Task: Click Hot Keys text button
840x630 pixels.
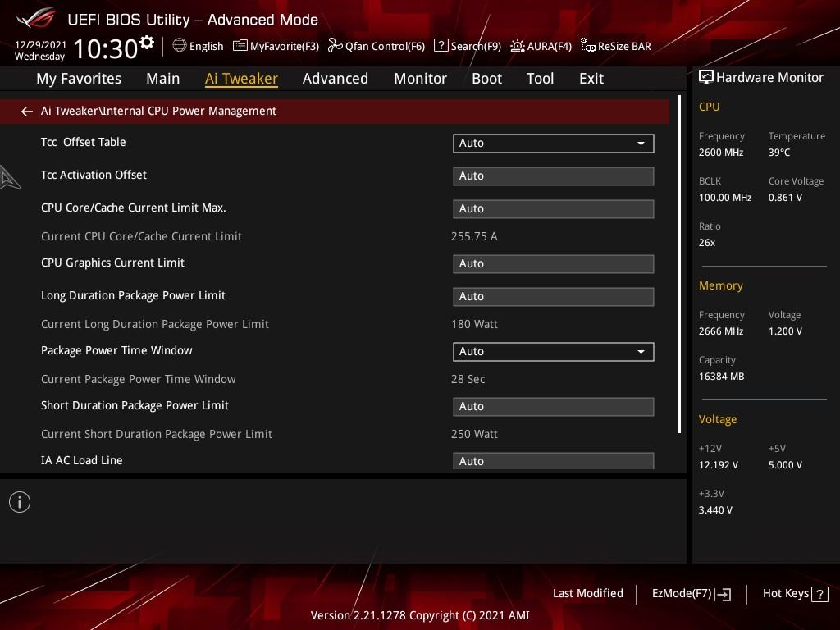Action: [x=785, y=593]
